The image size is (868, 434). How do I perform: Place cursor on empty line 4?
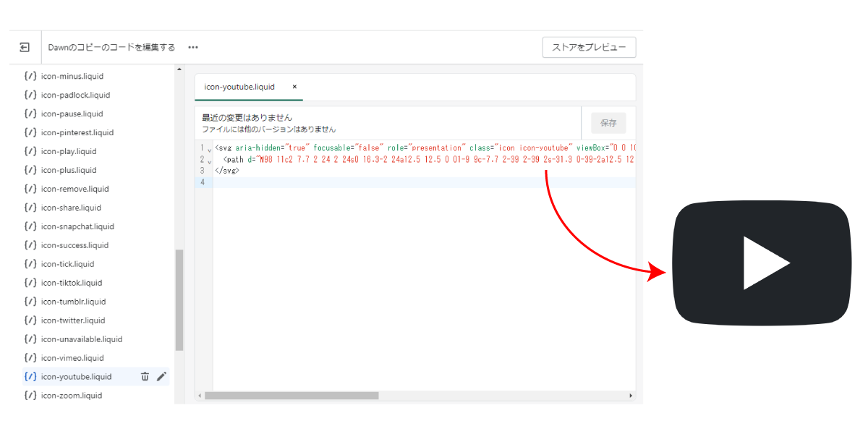pos(424,182)
